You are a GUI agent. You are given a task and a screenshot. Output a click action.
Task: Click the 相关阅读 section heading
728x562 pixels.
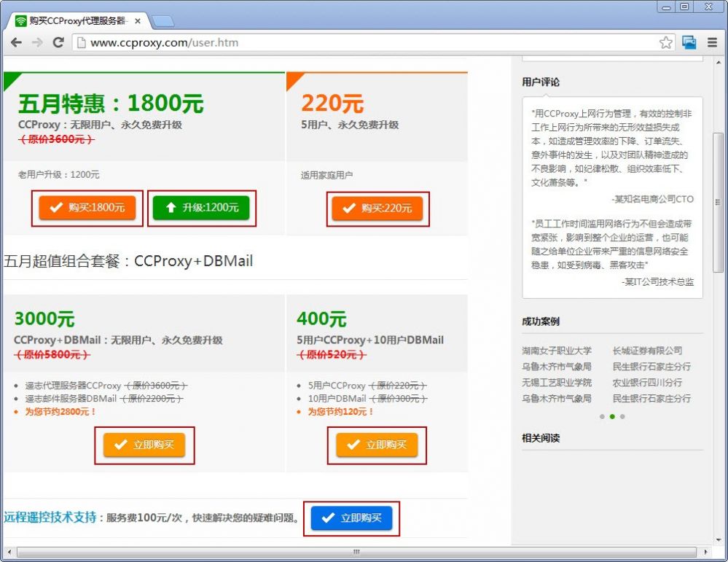(541, 438)
